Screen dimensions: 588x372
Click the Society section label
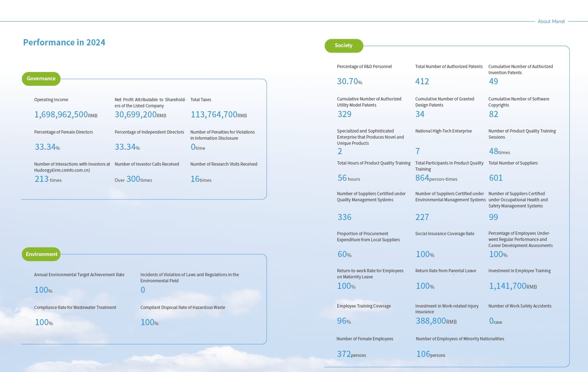click(x=344, y=45)
